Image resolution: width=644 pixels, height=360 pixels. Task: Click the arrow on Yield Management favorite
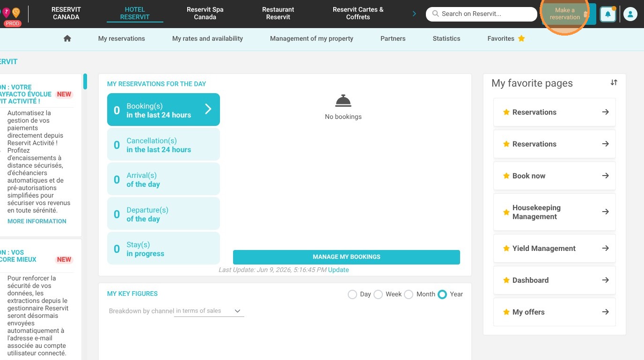tap(605, 248)
